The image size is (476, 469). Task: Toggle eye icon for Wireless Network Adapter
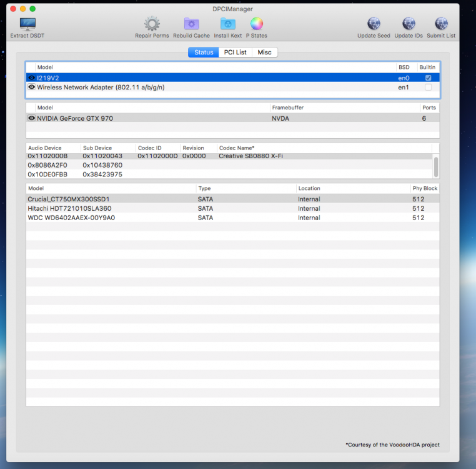pos(32,87)
